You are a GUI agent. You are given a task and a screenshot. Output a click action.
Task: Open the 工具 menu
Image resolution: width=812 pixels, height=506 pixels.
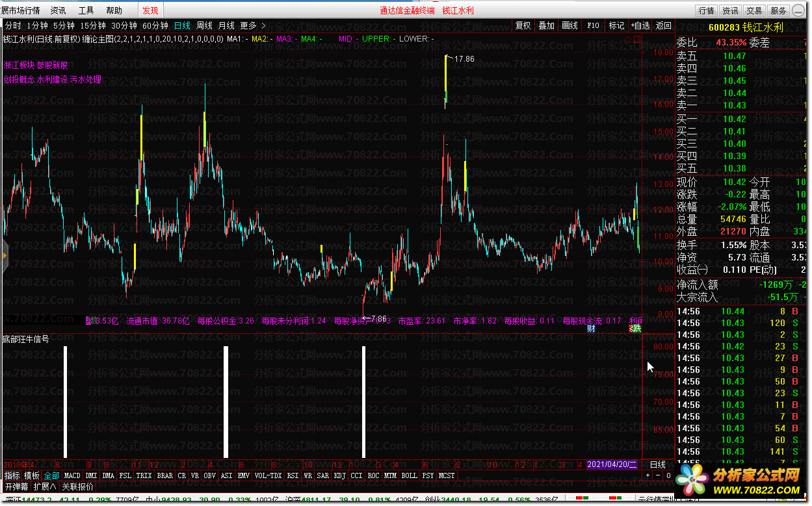coord(86,10)
